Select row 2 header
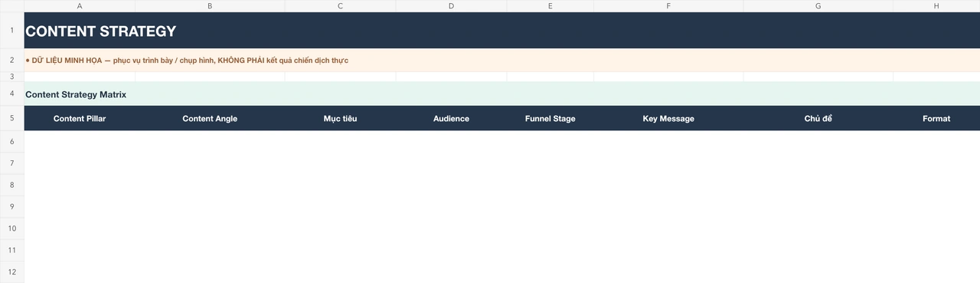980x283 pixels. (x=12, y=60)
